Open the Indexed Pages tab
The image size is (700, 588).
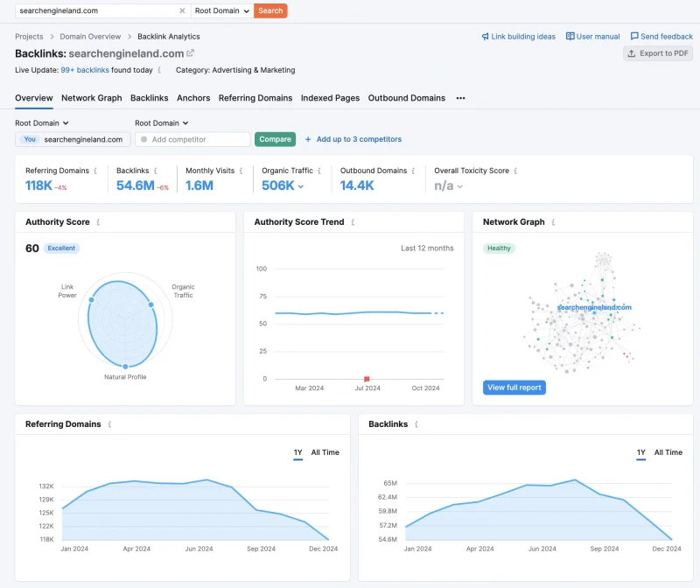click(331, 98)
